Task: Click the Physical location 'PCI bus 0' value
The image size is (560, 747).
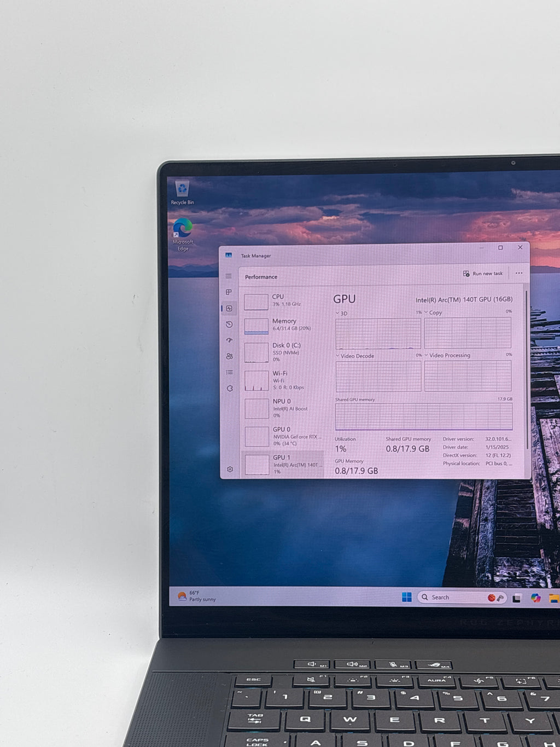Action: [499, 464]
